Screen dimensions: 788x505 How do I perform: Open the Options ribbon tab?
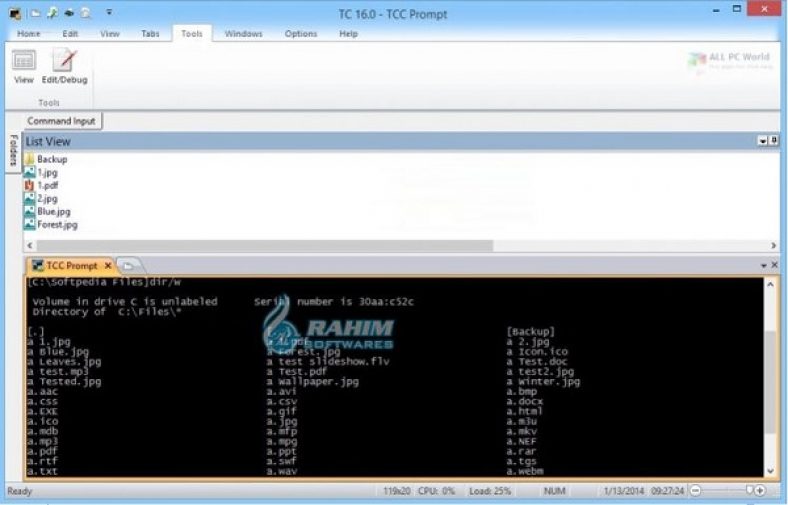click(301, 34)
